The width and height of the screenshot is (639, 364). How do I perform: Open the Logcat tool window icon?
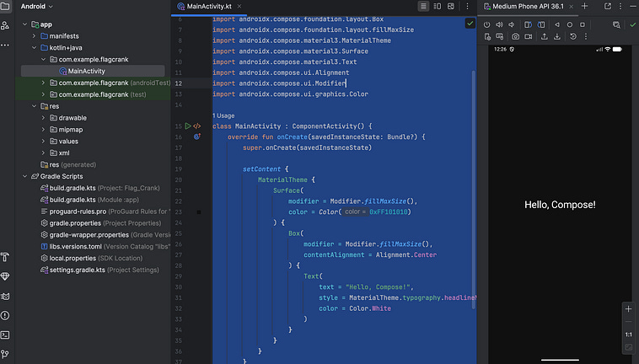tap(5, 296)
